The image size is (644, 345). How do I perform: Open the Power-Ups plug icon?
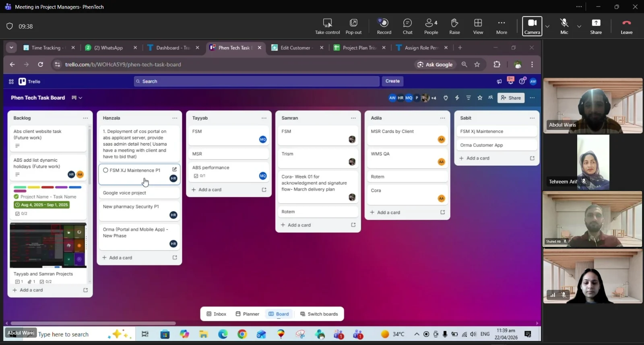click(446, 98)
